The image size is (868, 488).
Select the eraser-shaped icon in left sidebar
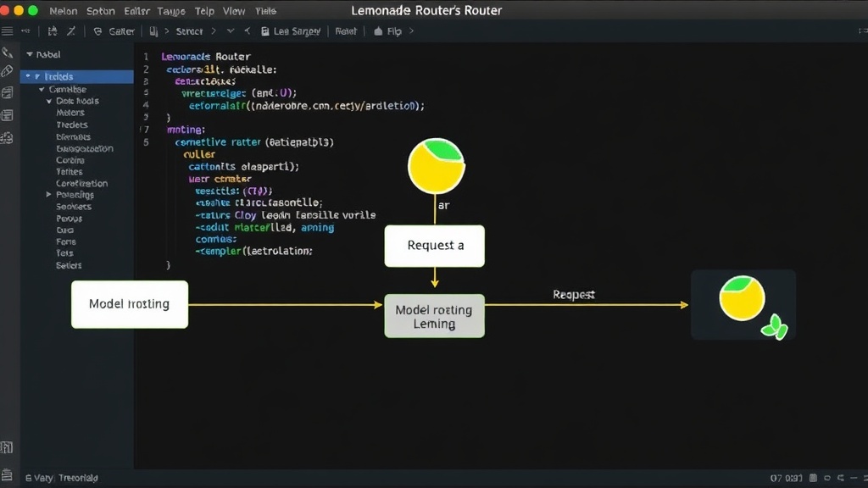point(7,71)
